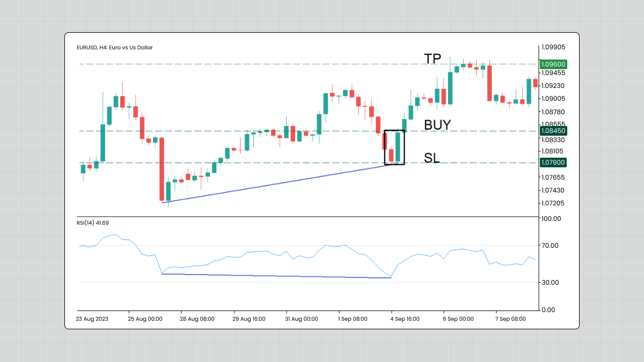Click the 1.08555 price axis value
Screen dimensions: 644x362
(554, 123)
